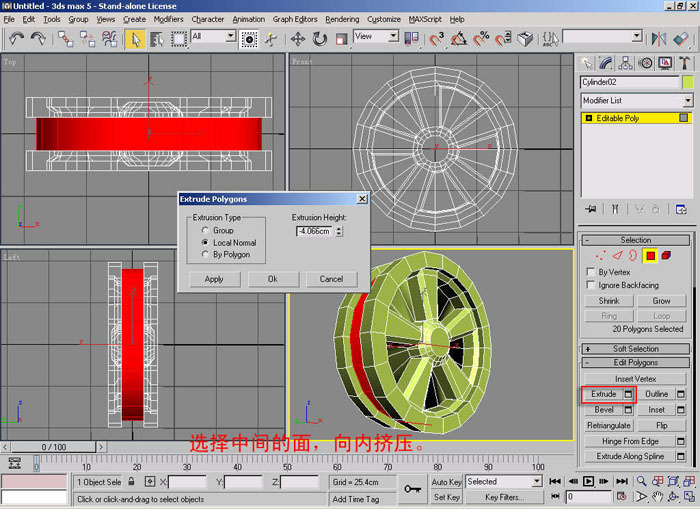Open Outline settings box beside Outline
The image size is (700, 509).
click(x=681, y=394)
